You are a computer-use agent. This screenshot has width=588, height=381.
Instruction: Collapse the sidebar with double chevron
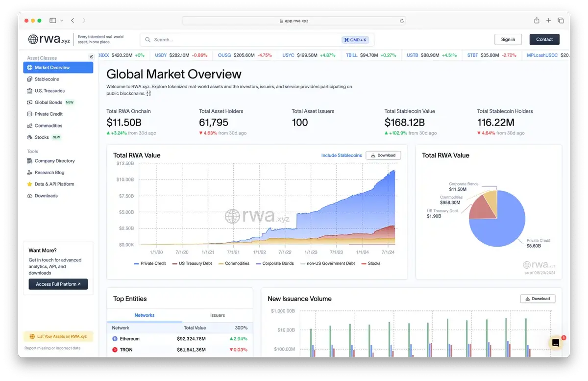91,57
